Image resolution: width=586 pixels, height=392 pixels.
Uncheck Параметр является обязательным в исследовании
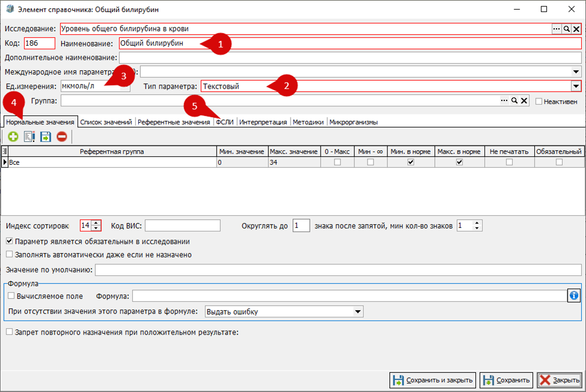point(10,241)
